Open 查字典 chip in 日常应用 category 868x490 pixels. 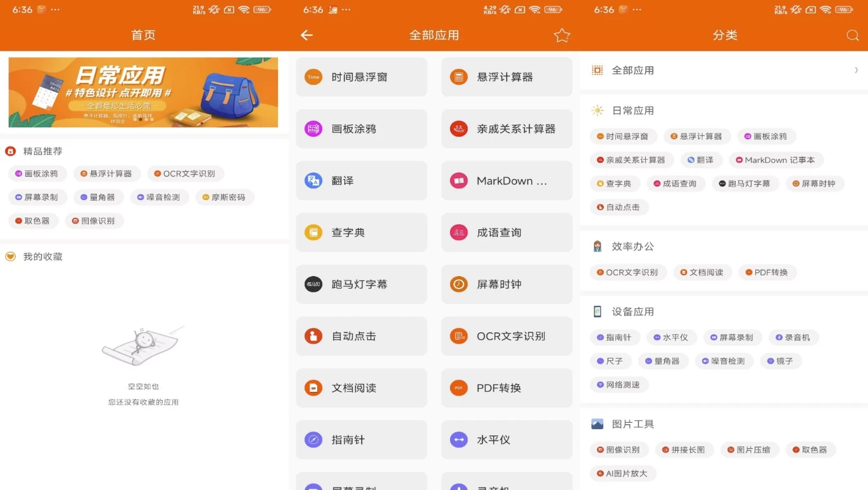point(615,184)
